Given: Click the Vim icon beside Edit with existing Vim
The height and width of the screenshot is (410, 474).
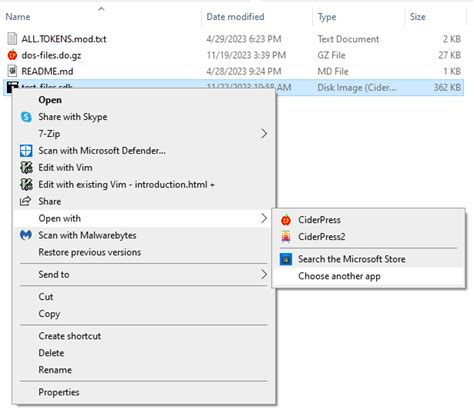Looking at the screenshot, I should coord(26,185).
